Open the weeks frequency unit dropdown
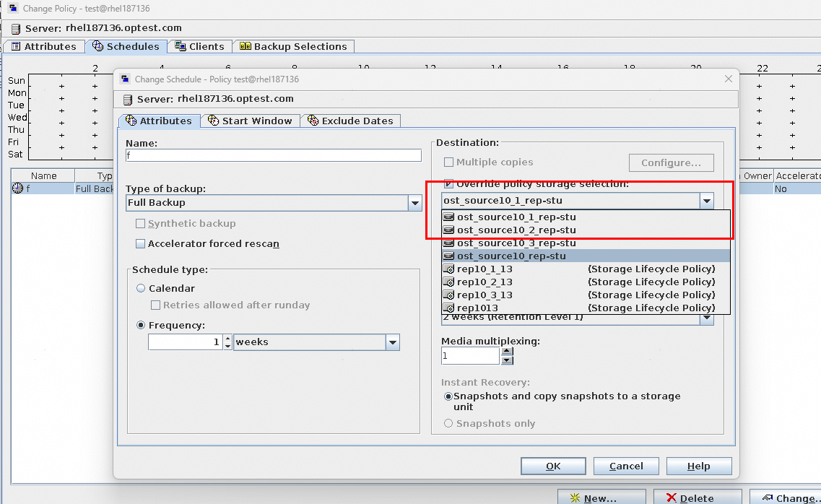Viewport: 821px width, 504px height. coord(393,342)
